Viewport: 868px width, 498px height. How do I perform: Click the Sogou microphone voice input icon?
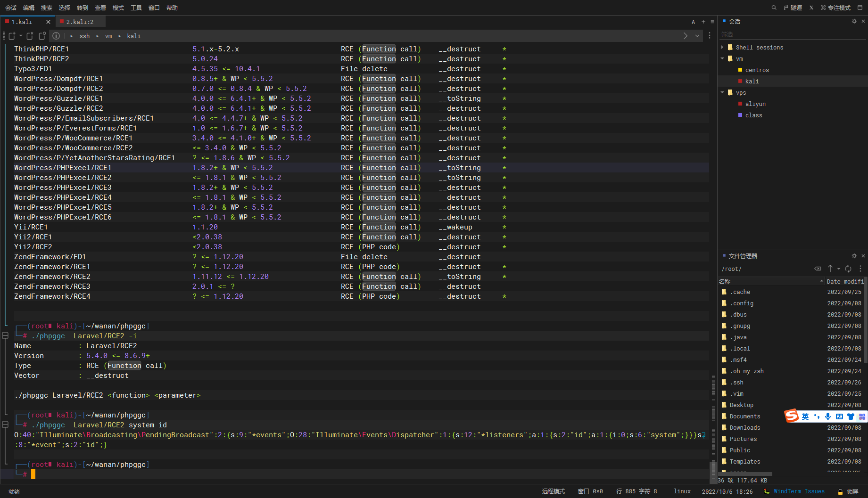(x=828, y=416)
